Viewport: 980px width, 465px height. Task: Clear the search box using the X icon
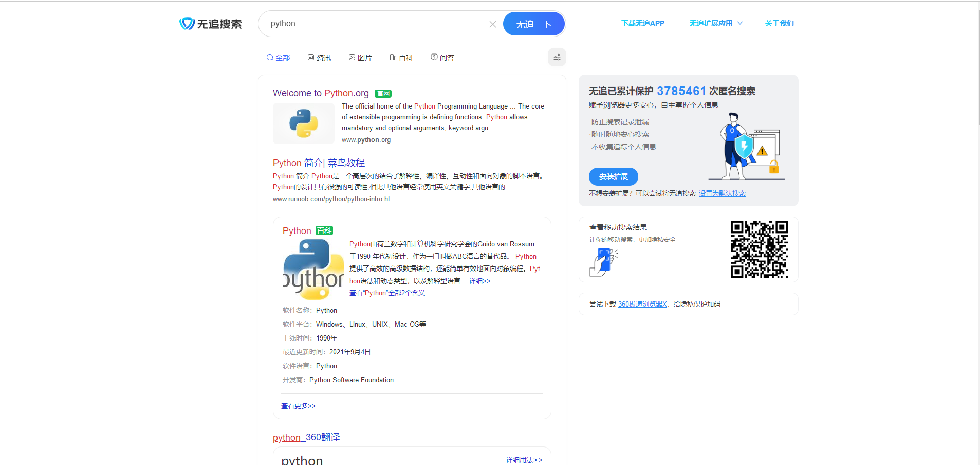[492, 24]
